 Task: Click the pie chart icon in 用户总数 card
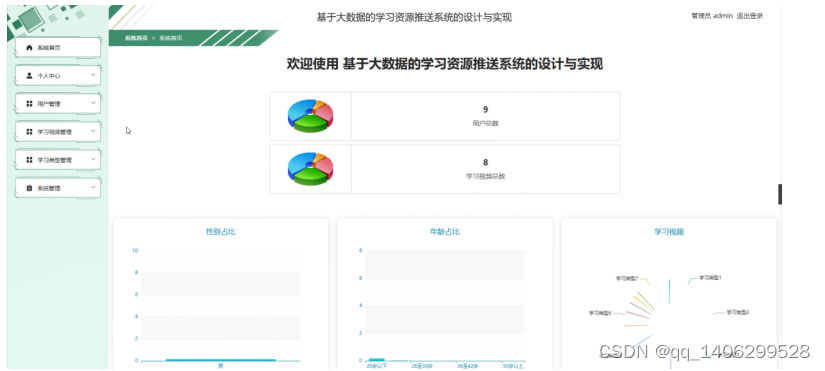pos(310,116)
